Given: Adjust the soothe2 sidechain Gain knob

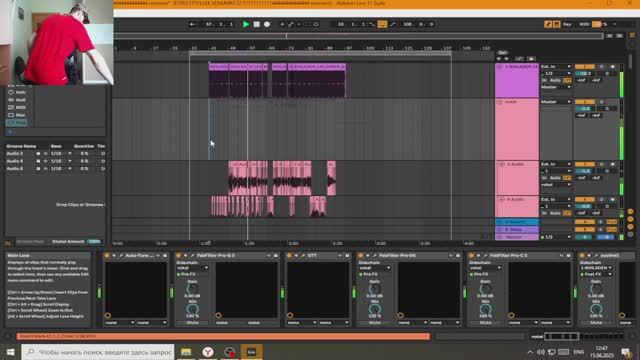Looking at the screenshot, I should [596, 289].
